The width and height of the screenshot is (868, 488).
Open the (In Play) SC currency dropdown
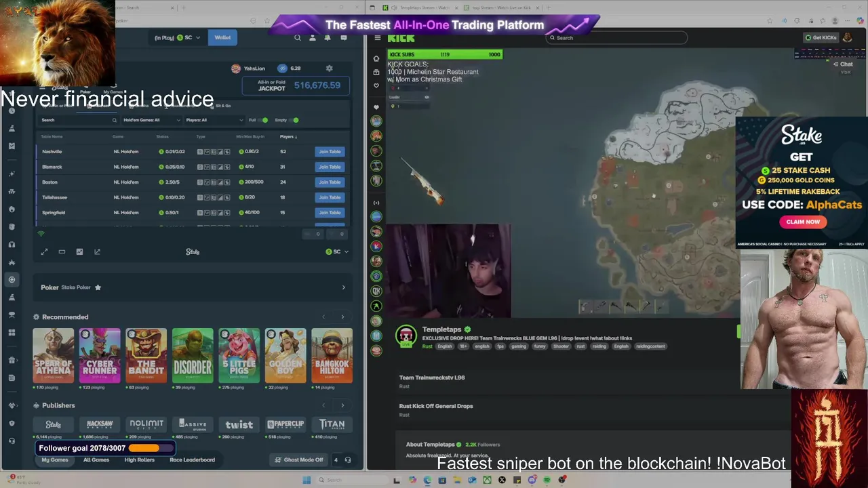pyautogui.click(x=178, y=38)
